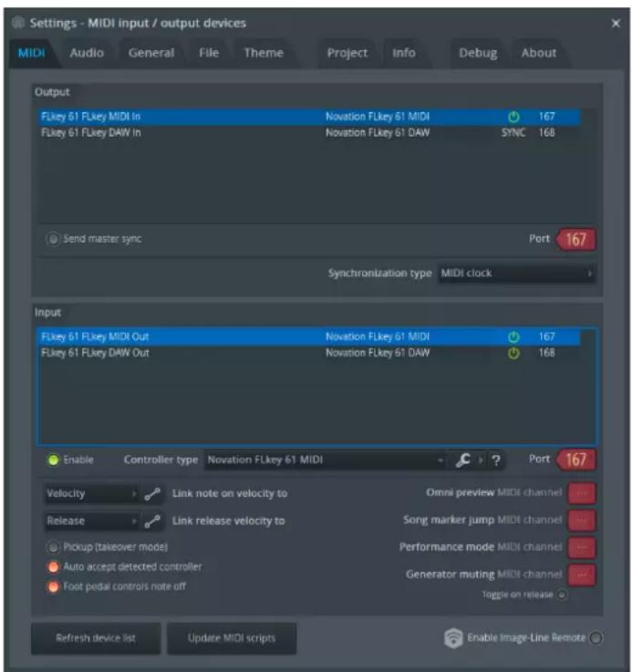Toggle power icon for FLkey DAW Out input
The height and width of the screenshot is (672, 632).
(513, 353)
